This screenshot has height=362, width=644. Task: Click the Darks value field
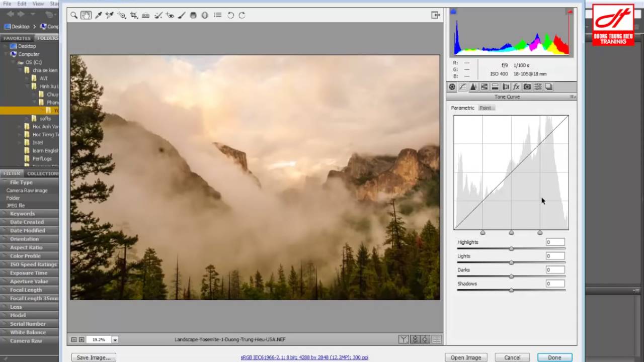555,270
